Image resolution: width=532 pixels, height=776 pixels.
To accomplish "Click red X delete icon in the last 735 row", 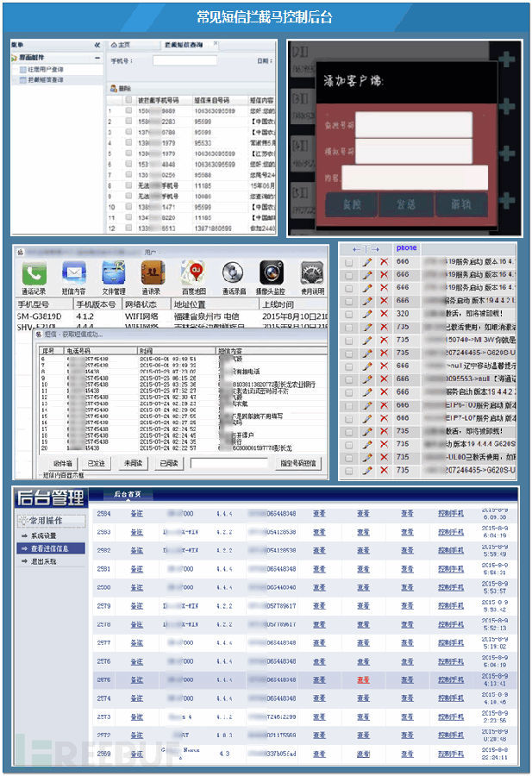I will pos(384,470).
